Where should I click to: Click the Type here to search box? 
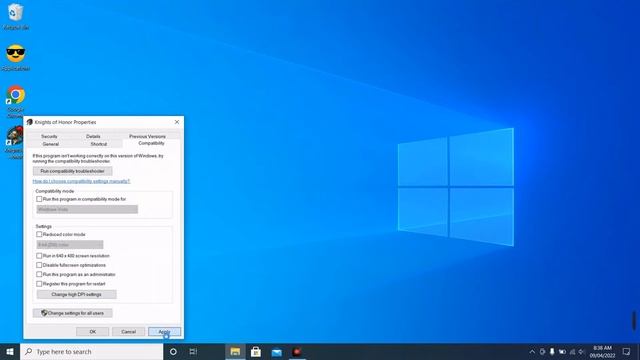pyautogui.click(x=91, y=352)
